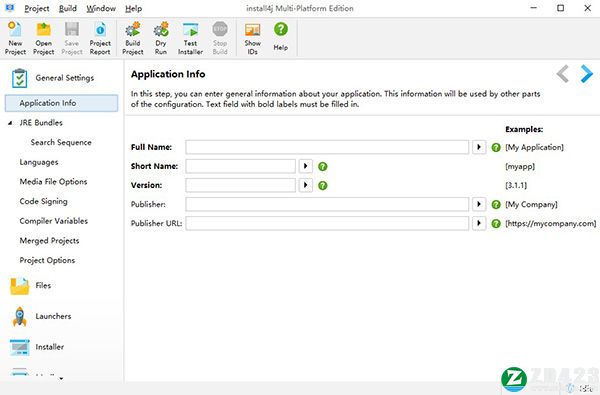Click the help icon beside Full Name
Viewport: 600px width, 395px height.
click(496, 147)
